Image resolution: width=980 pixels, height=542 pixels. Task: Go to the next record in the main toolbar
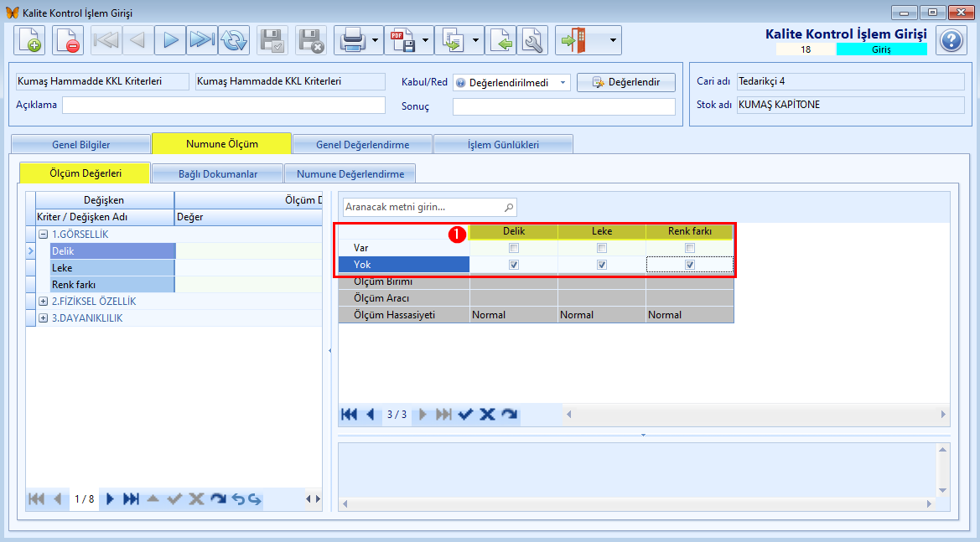pyautogui.click(x=170, y=40)
